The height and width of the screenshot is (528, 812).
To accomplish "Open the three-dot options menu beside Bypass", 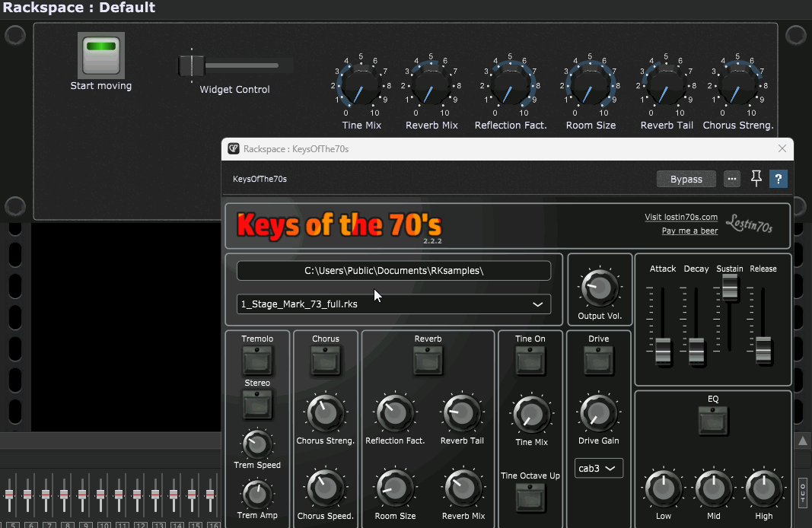I will tap(732, 179).
